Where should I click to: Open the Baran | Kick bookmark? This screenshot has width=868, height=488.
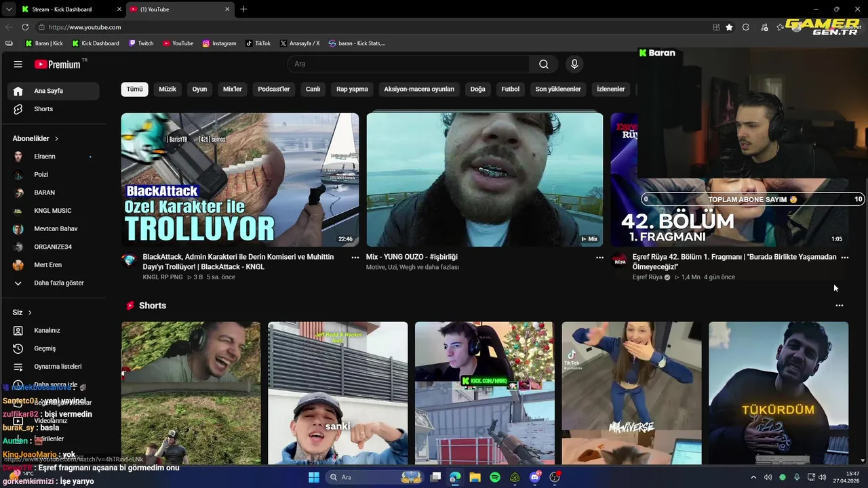pyautogui.click(x=44, y=43)
